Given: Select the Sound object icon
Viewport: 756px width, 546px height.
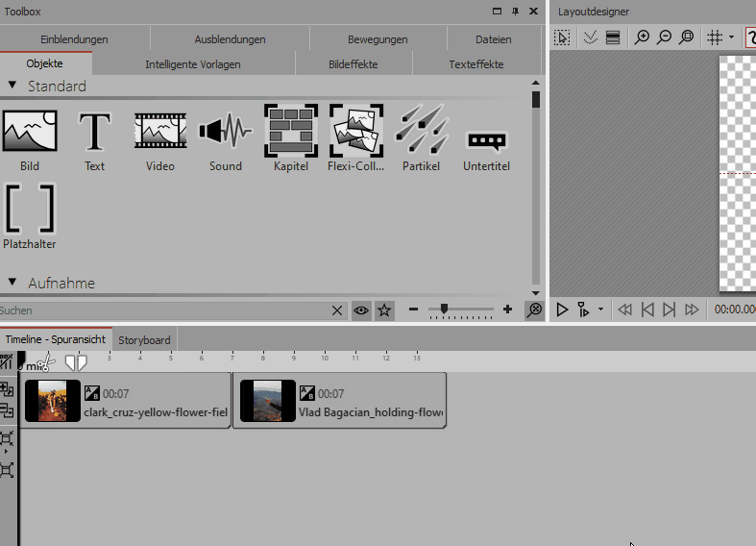Looking at the screenshot, I should tap(226, 132).
